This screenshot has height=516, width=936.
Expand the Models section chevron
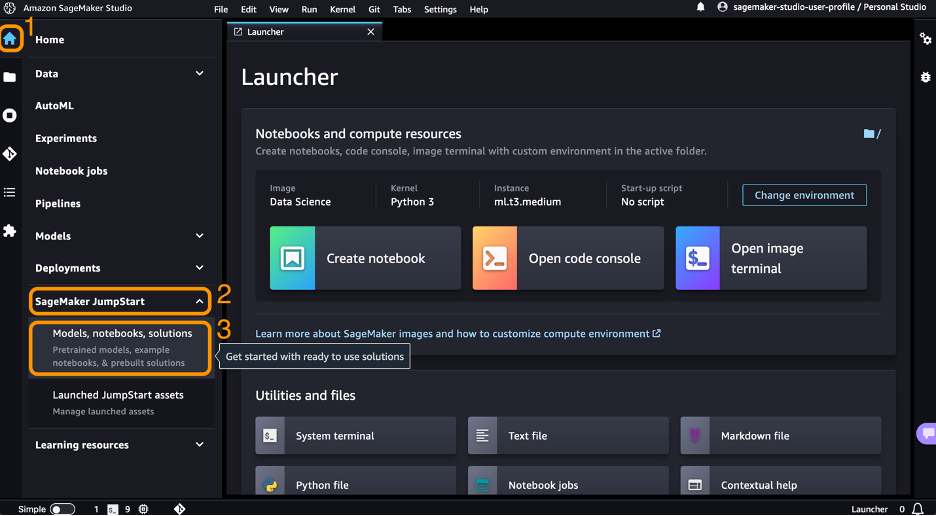coord(200,236)
